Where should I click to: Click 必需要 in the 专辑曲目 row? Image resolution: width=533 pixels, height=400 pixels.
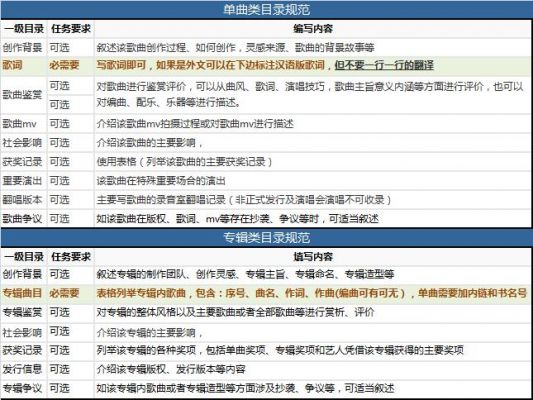tap(64, 293)
